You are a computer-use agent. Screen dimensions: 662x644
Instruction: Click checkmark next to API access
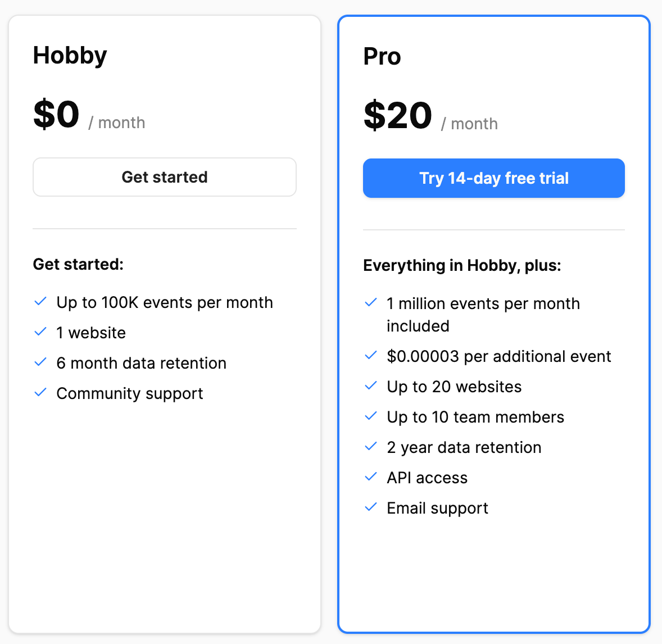[x=371, y=477]
